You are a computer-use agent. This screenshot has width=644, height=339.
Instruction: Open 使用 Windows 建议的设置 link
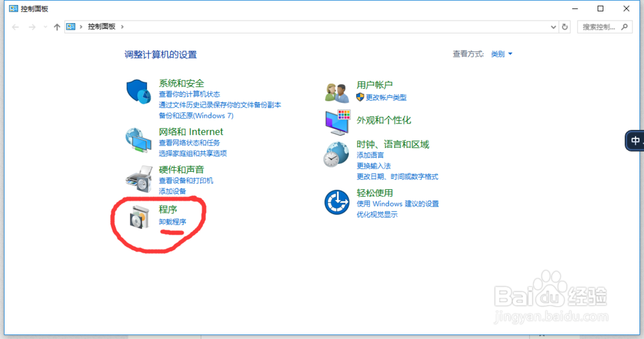[x=397, y=203]
